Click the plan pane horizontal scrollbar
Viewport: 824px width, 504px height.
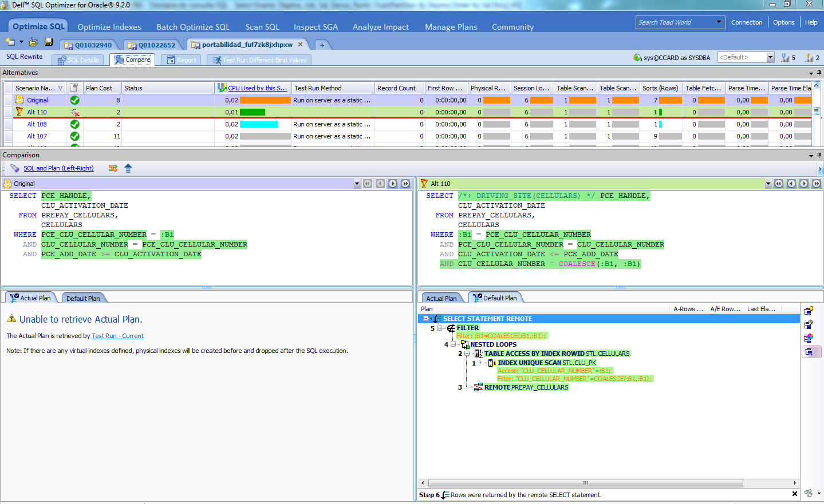pyautogui.click(x=585, y=483)
